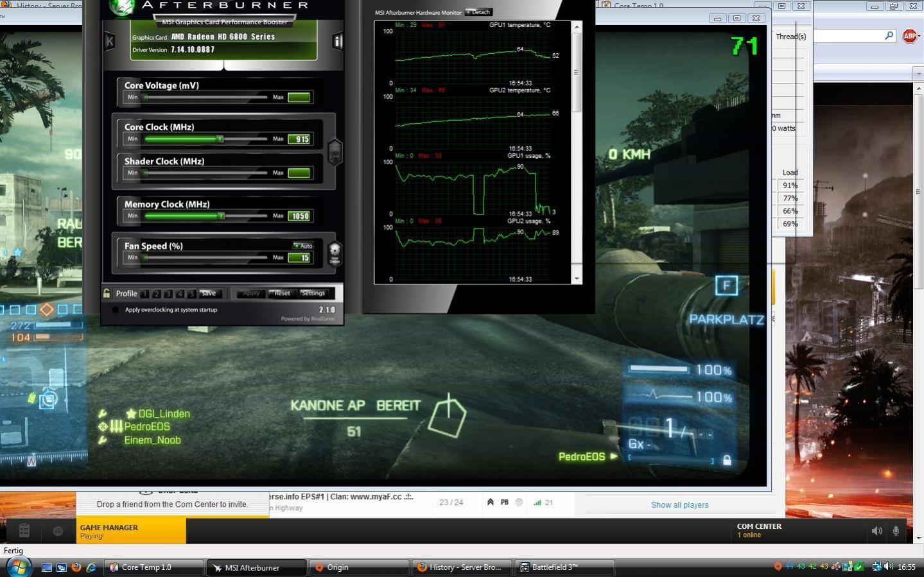Image resolution: width=924 pixels, height=577 pixels.
Task: Click the server ping bars icon
Action: tap(537, 503)
